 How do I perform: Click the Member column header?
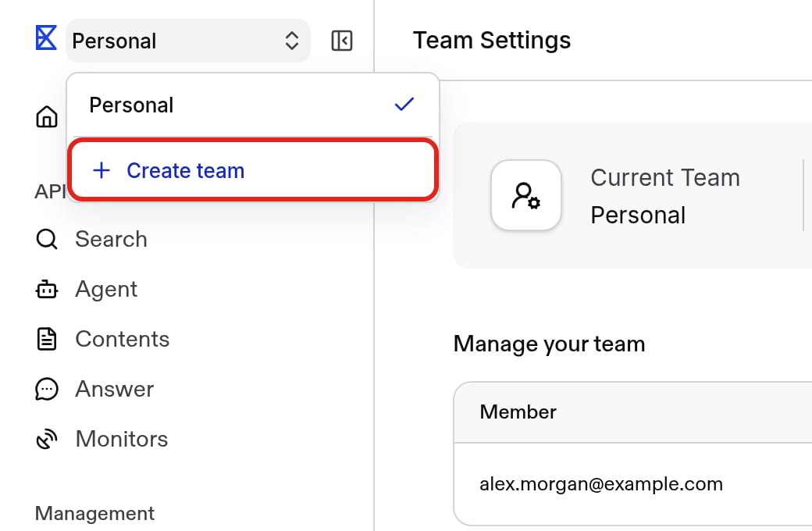tap(518, 412)
